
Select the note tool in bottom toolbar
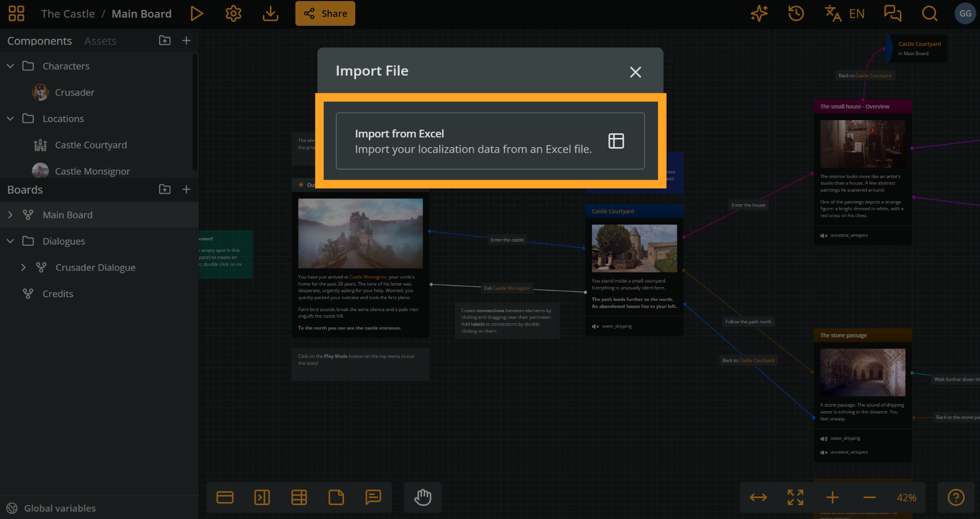click(336, 498)
